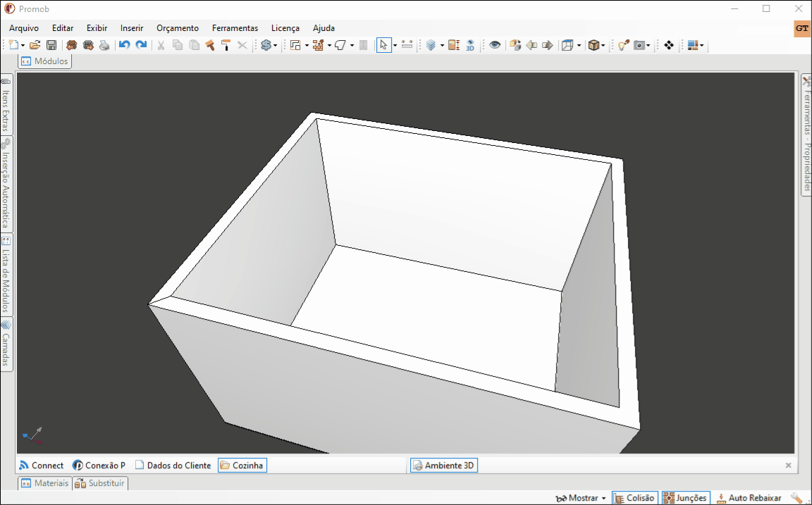Expand the layers icon dropdown arrow
Viewport: 812px width, 505px height.
[x=442, y=46]
